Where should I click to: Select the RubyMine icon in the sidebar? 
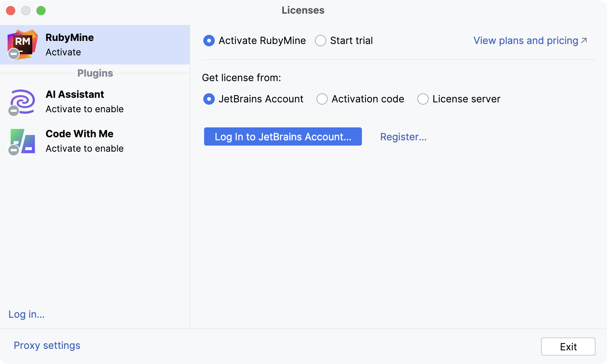point(24,43)
